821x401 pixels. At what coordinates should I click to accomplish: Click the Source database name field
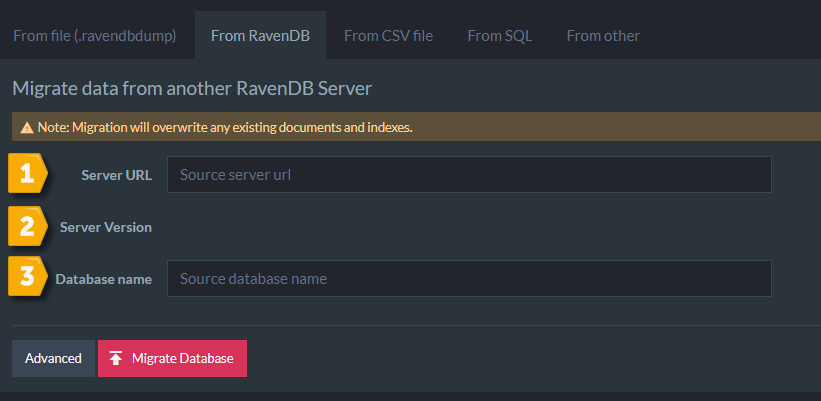pyautogui.click(x=469, y=279)
